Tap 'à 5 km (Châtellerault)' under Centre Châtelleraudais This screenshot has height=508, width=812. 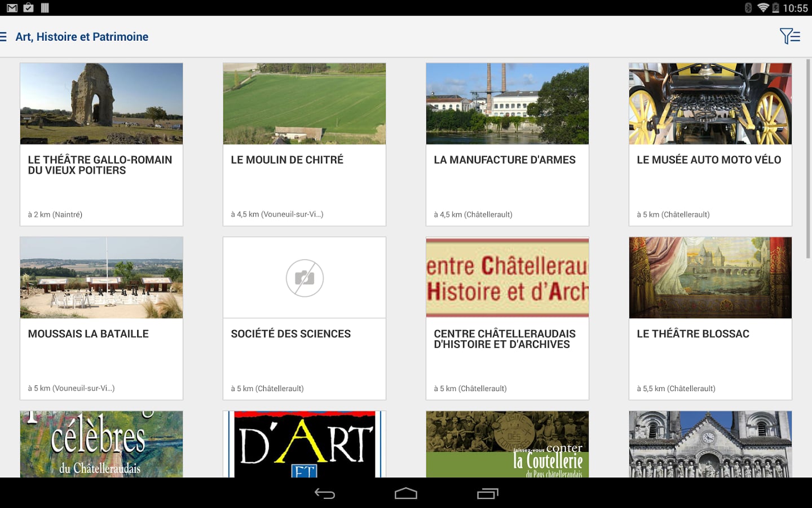[470, 388]
